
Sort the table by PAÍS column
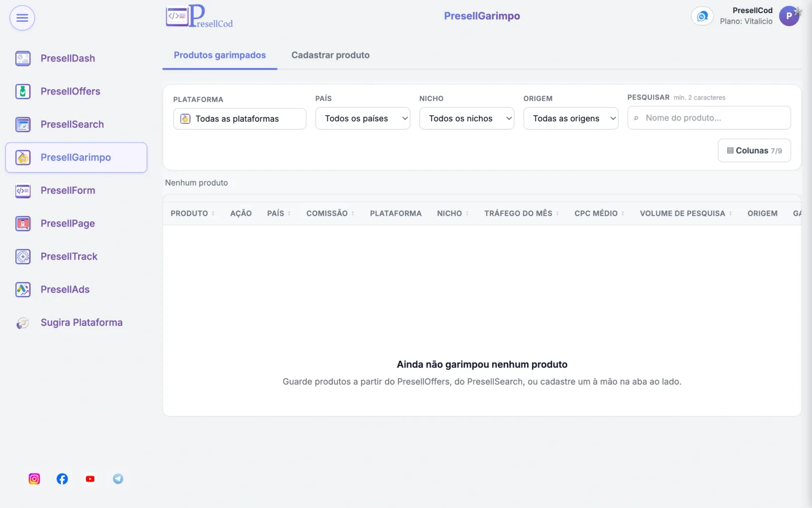(x=279, y=213)
